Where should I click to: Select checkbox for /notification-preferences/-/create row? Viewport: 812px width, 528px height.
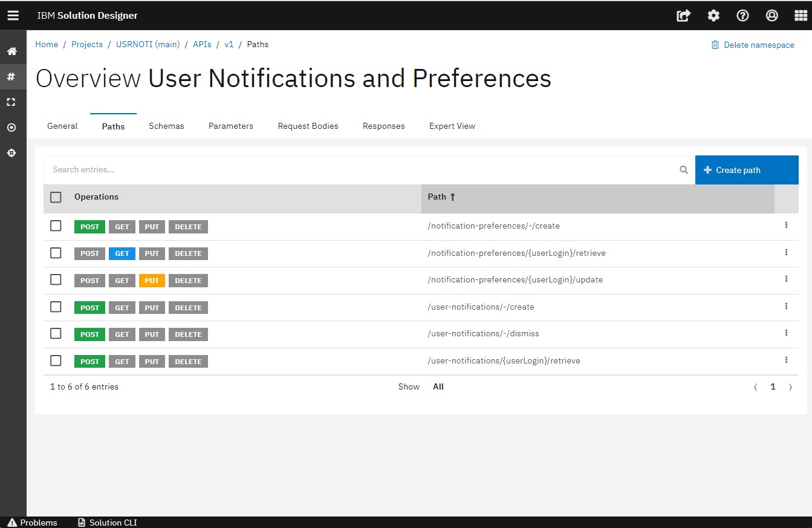coord(56,226)
